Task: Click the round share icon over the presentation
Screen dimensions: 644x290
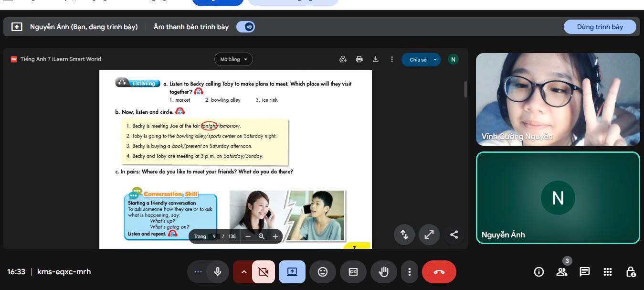Action: pos(454,234)
